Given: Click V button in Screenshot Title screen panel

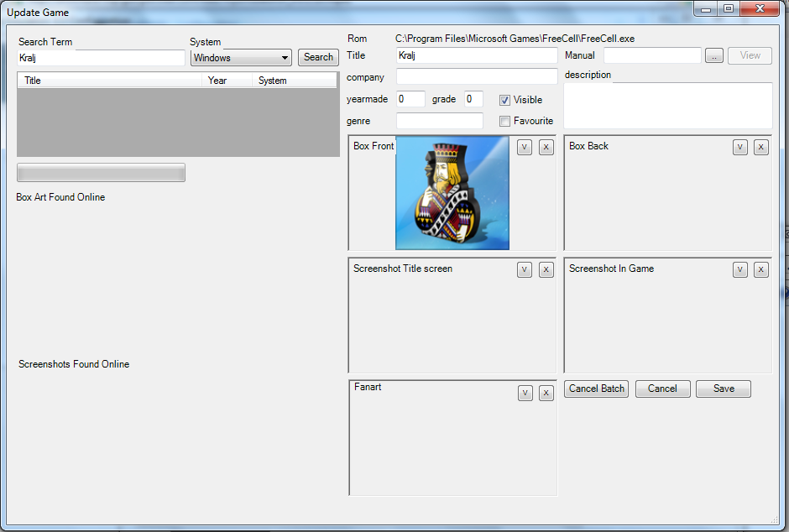Looking at the screenshot, I should click(525, 269).
